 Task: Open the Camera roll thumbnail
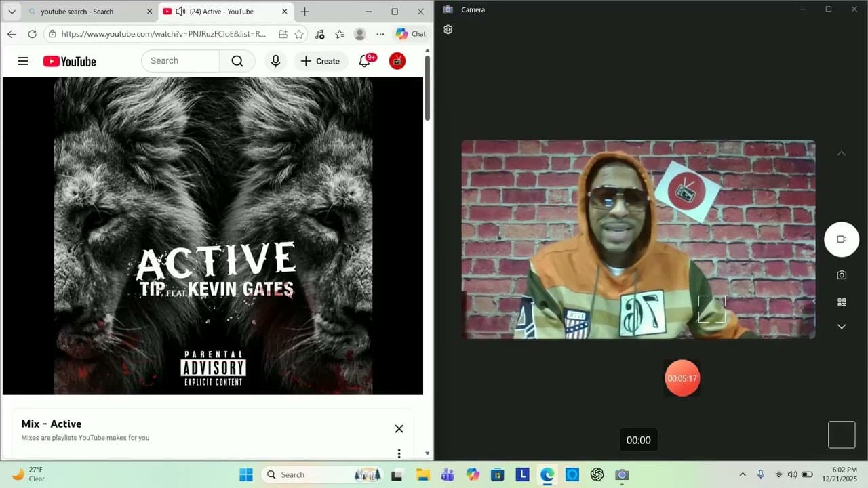click(842, 434)
